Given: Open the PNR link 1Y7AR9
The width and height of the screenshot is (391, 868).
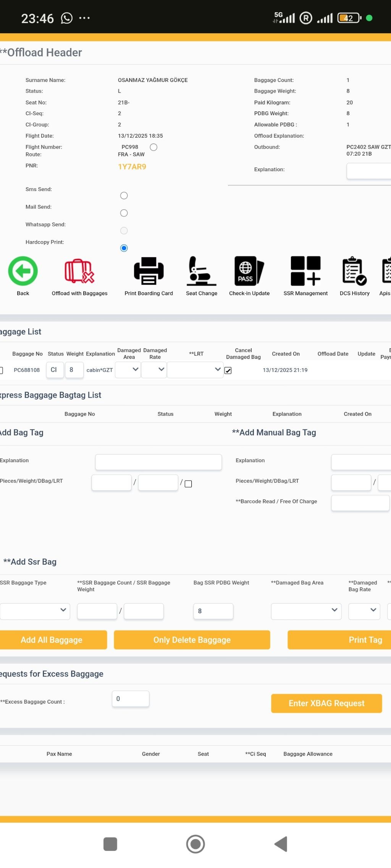Looking at the screenshot, I should tap(132, 167).
